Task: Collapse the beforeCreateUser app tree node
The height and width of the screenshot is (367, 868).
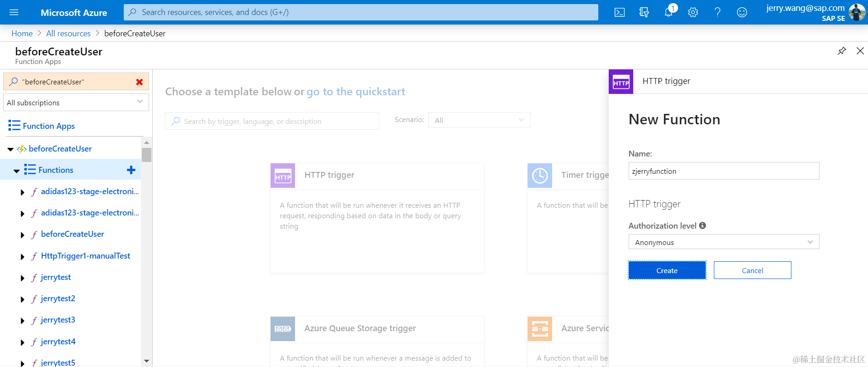Action: point(10,149)
